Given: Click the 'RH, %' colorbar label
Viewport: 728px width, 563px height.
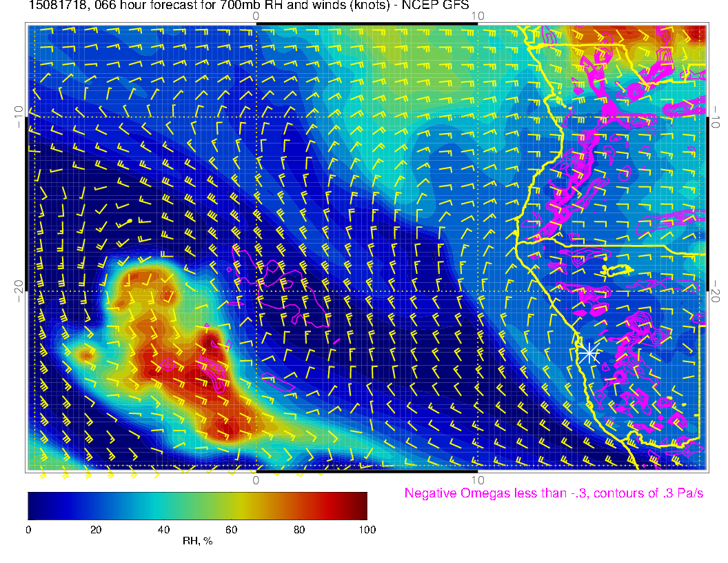Looking at the screenshot, I should 197,541.
